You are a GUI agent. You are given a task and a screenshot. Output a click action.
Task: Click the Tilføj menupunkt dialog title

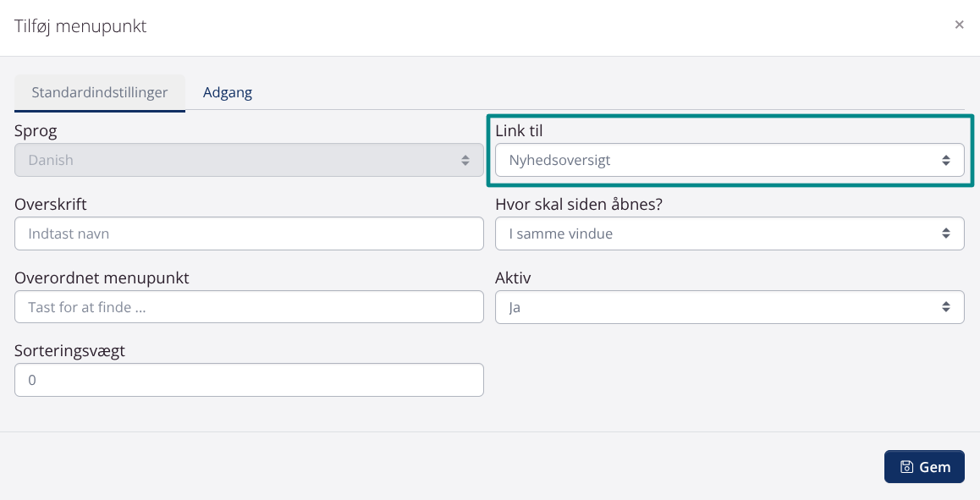click(80, 26)
